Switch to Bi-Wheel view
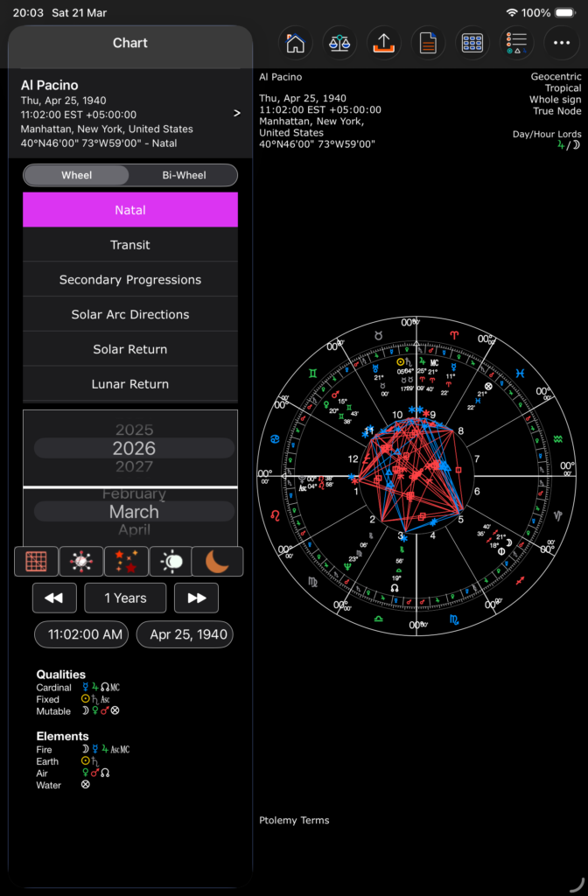 (184, 175)
